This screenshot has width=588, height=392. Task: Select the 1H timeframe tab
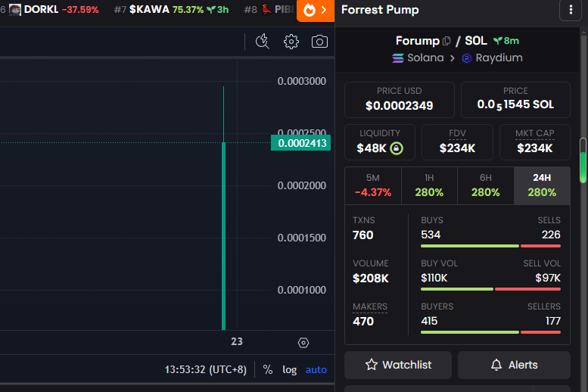pos(429,185)
